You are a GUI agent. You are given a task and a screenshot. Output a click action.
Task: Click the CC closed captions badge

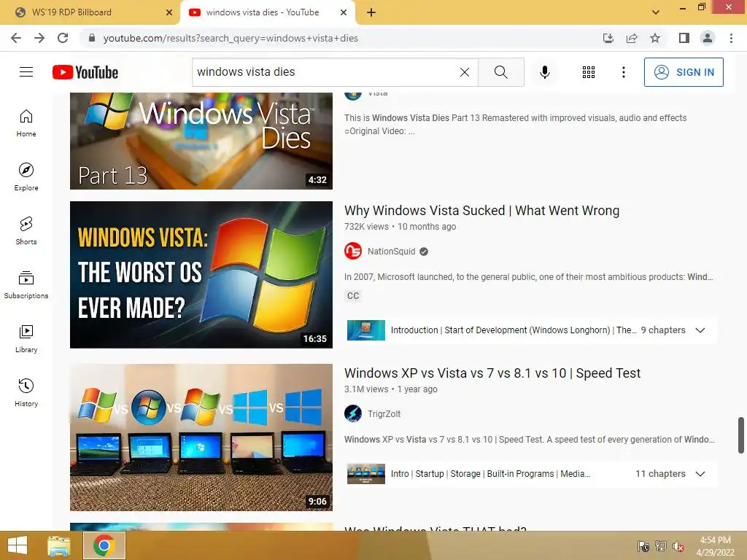click(x=353, y=296)
